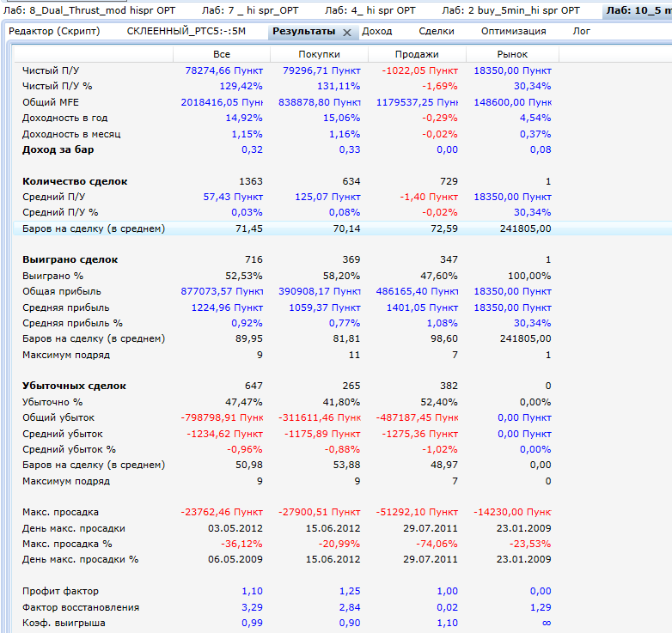Switch to lab 2 buy_5min_hi spr OPT

coord(510,10)
